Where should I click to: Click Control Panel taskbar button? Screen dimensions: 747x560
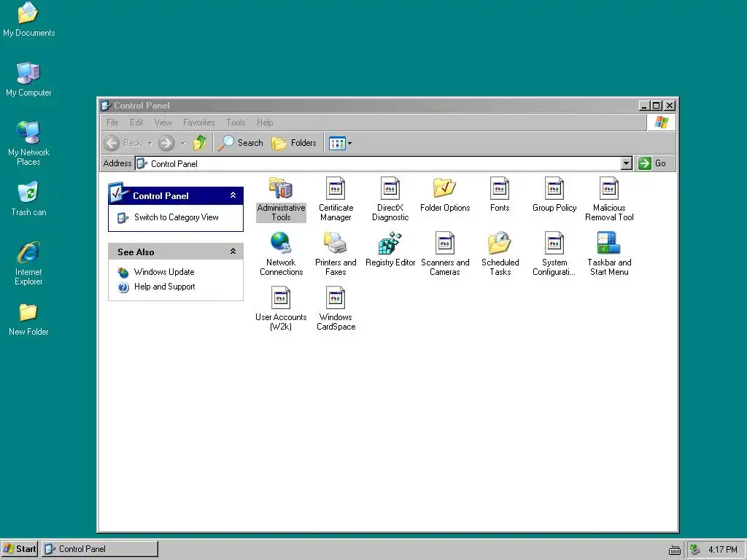(x=100, y=548)
